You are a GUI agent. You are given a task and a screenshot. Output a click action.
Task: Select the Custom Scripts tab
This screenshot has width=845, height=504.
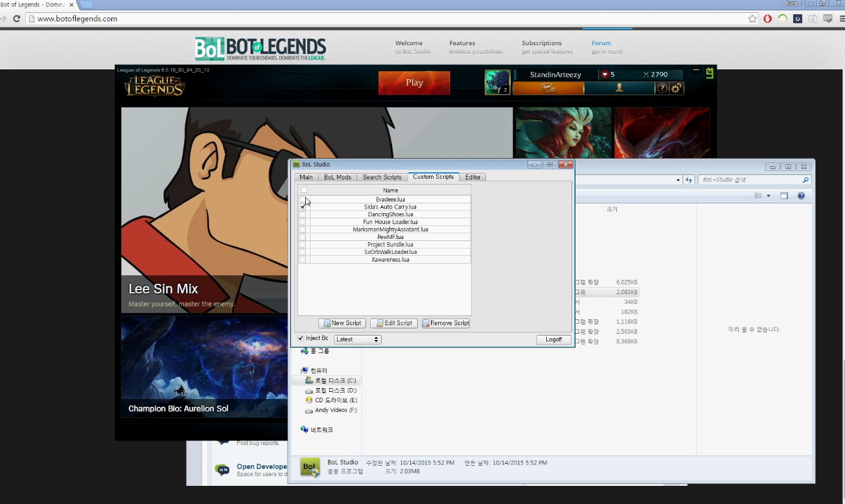click(434, 177)
